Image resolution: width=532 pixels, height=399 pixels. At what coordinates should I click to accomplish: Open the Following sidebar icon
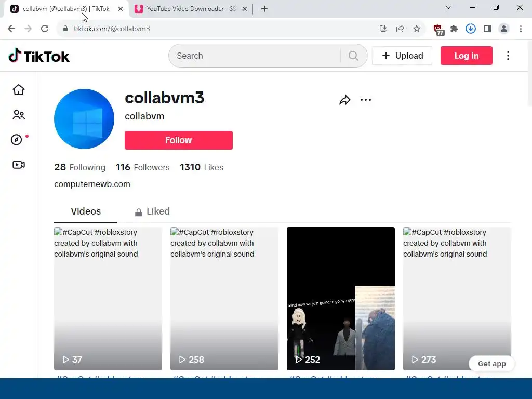(x=19, y=115)
